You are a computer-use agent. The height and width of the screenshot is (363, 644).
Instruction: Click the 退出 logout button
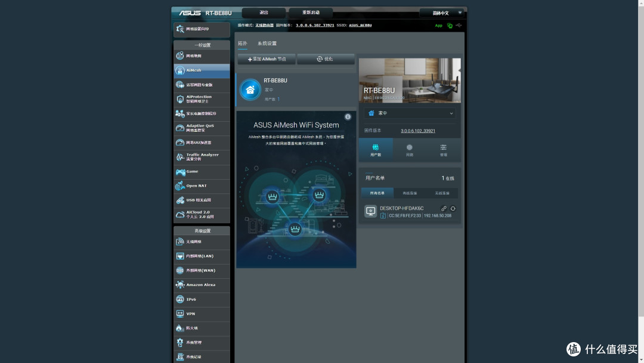pyautogui.click(x=264, y=13)
